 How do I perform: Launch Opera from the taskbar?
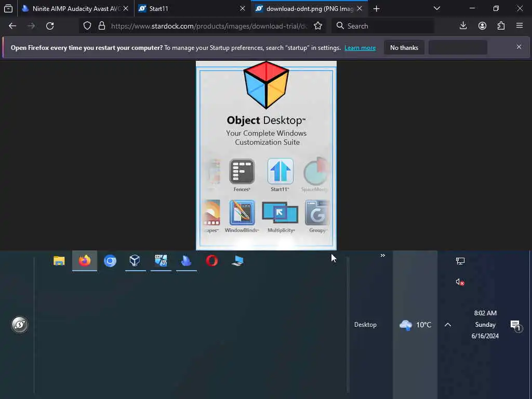[x=212, y=261]
